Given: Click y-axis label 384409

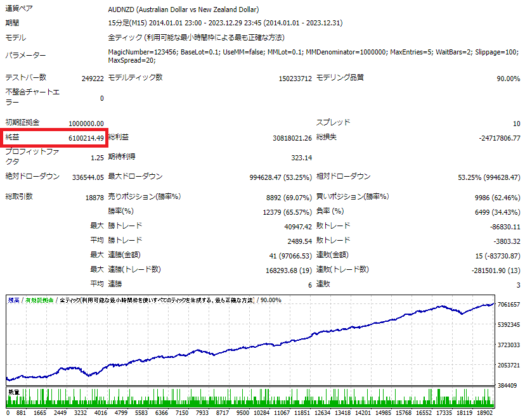Looking at the screenshot, I should click(507, 386).
